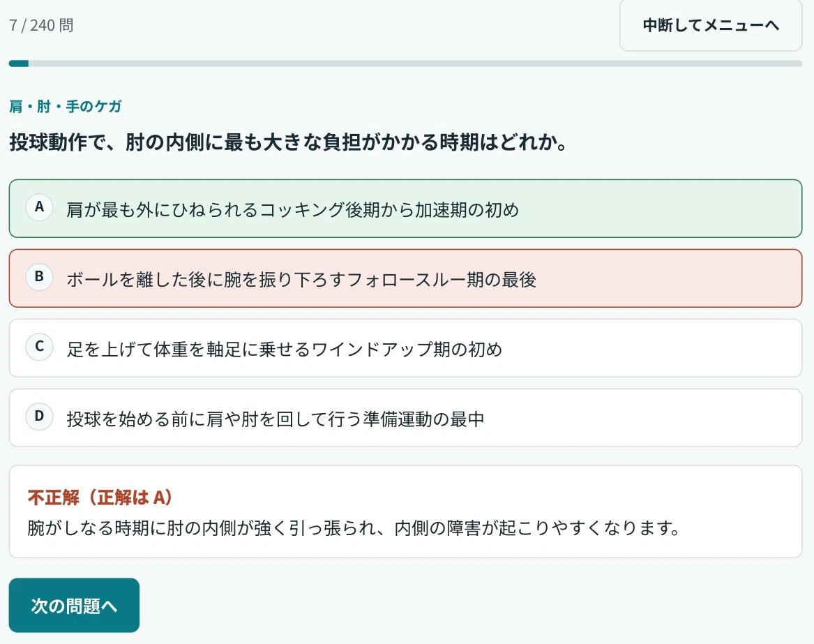
Task: Select answer C about wind-up phase
Action: pos(405,348)
